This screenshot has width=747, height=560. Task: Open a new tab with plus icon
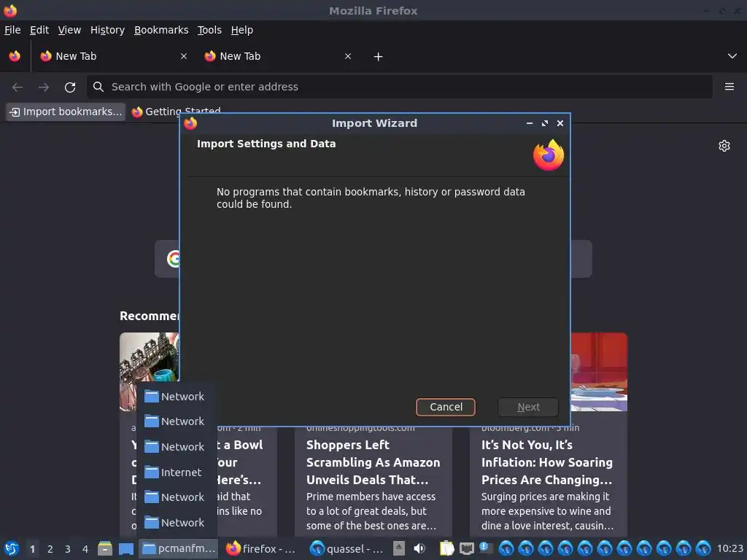(378, 57)
